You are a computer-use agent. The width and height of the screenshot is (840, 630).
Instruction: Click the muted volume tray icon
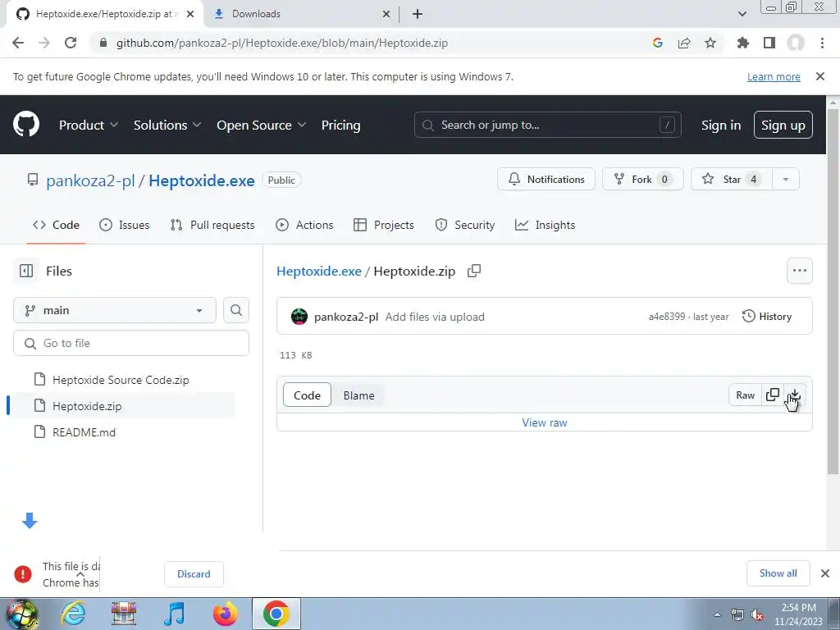[x=757, y=615]
